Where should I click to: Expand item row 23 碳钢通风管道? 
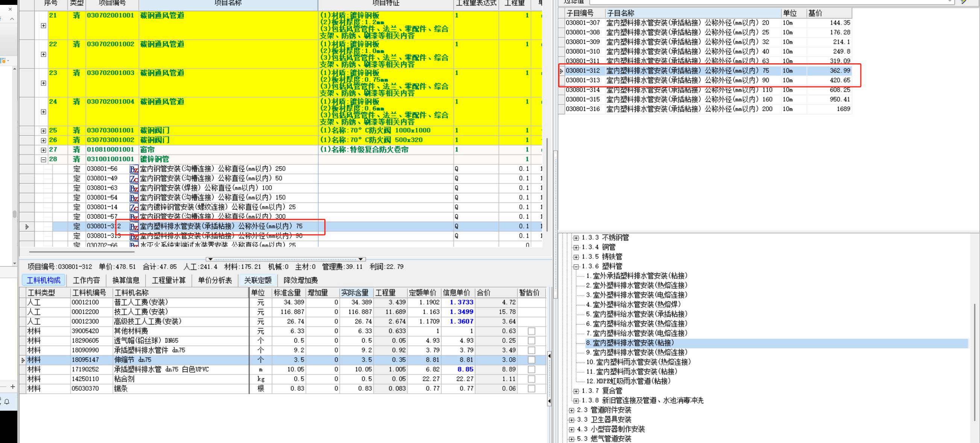tap(43, 83)
